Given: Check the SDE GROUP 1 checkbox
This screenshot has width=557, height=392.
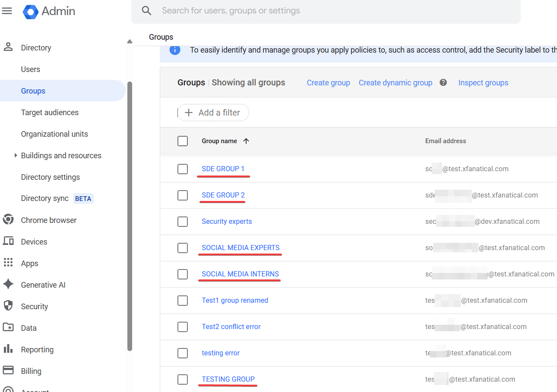Looking at the screenshot, I should coord(183,169).
